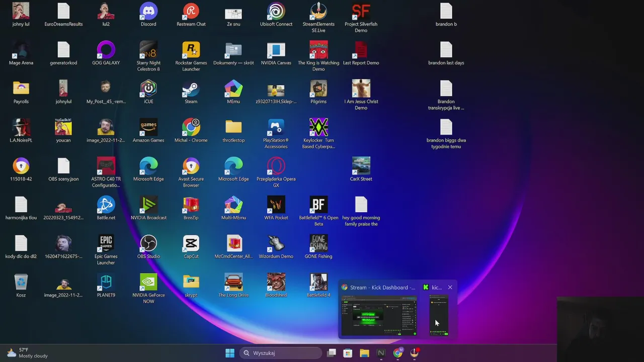Open the Discord desktop shortcut
Image resolution: width=644 pixels, height=362 pixels.
click(148, 11)
